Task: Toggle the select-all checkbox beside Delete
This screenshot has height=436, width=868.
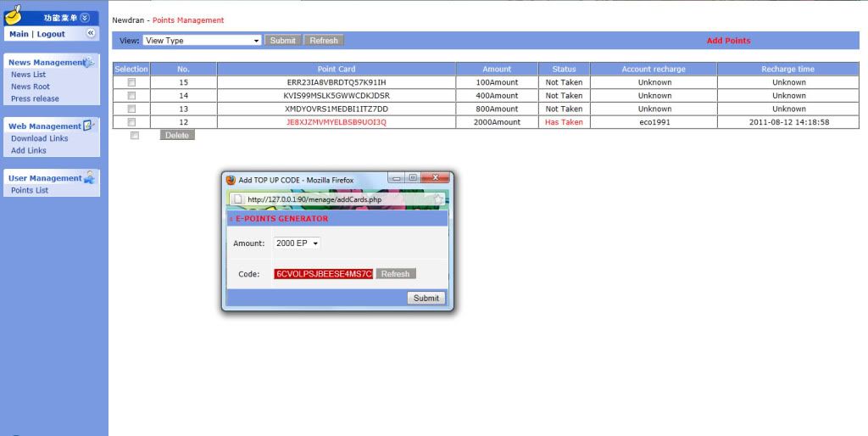Action: (135, 135)
